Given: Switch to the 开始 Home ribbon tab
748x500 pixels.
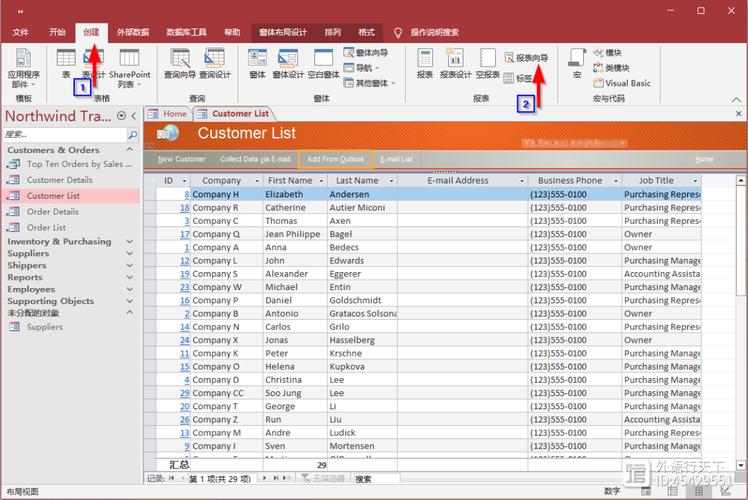Looking at the screenshot, I should point(57,32).
